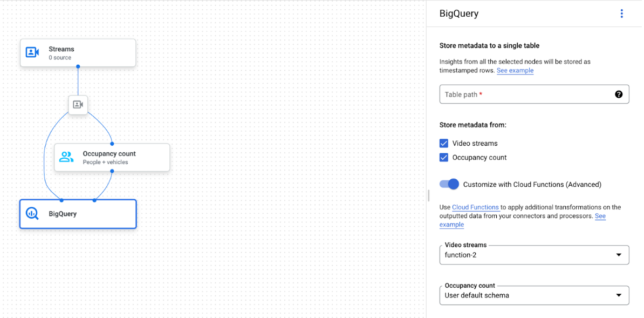644x318 pixels.
Task: Click the BigQuery icon on the node
Action: 32,213
